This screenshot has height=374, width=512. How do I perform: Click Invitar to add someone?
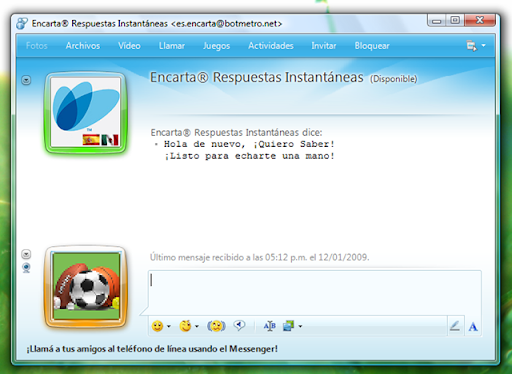[324, 46]
